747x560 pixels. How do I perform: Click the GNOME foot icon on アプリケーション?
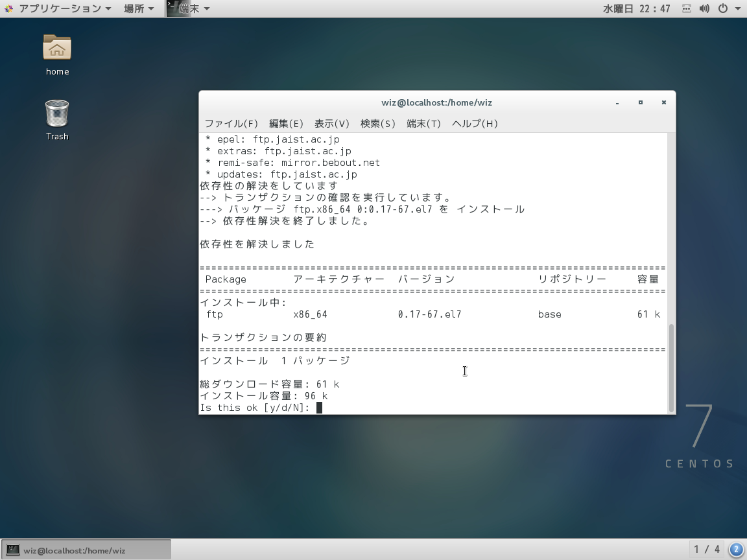8,8
